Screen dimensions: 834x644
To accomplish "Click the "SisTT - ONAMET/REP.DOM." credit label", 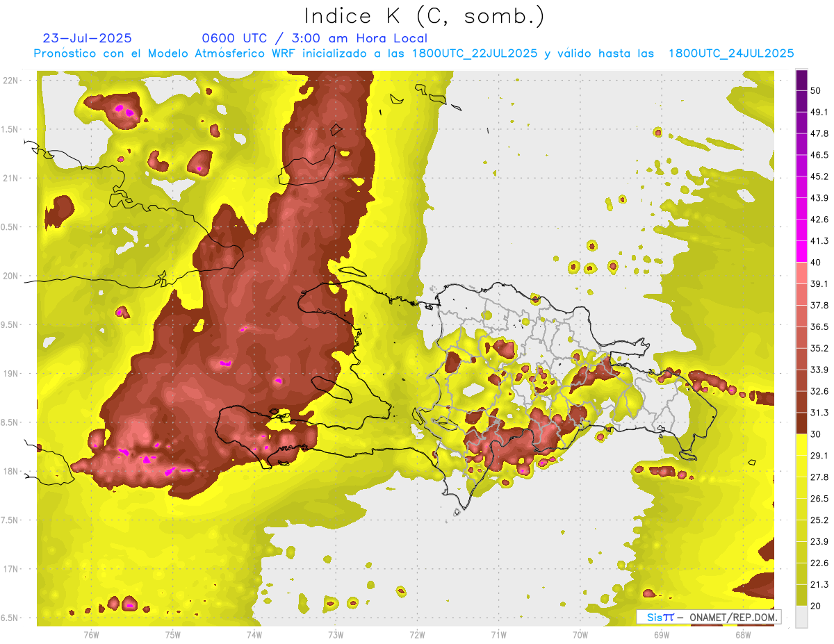I will coord(709,617).
